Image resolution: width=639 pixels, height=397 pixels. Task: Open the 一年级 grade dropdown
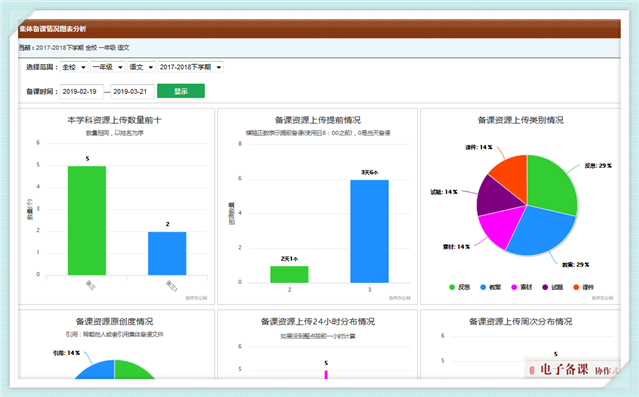click(108, 67)
